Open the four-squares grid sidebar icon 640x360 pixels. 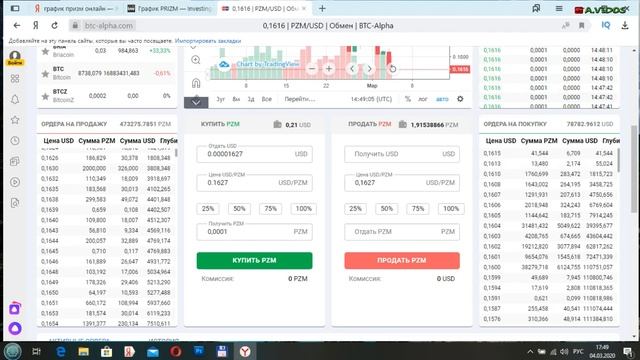(15, 78)
